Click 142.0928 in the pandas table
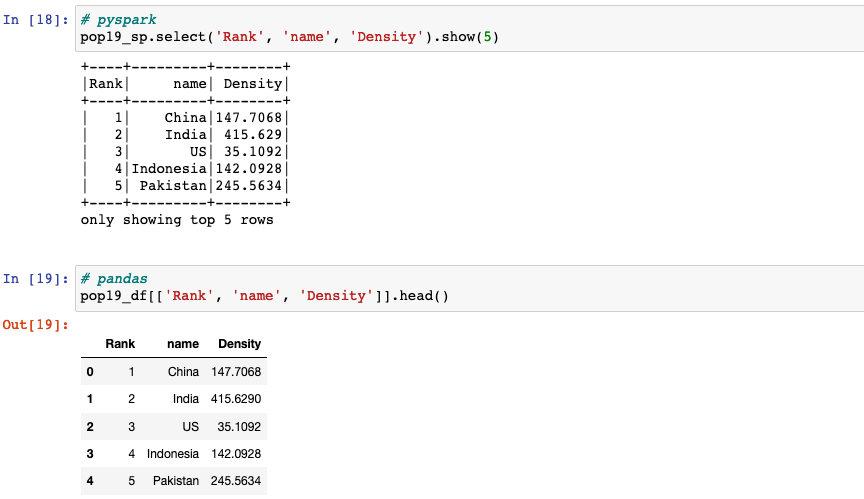864x499 pixels. pyautogui.click(x=236, y=454)
